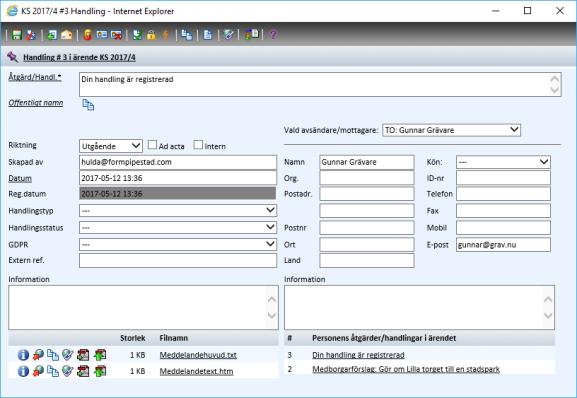Click globe with red arrow icon for Meddelandetext.htm

pyautogui.click(x=38, y=371)
